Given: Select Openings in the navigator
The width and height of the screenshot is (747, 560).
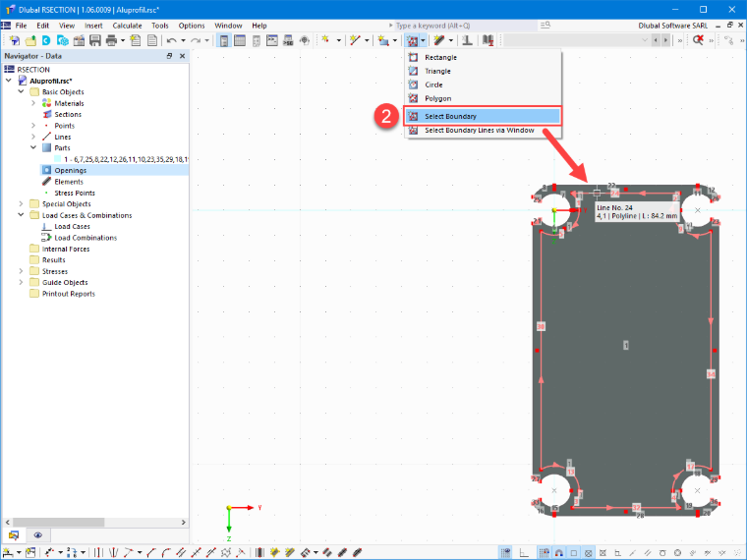Looking at the screenshot, I should click(x=71, y=171).
